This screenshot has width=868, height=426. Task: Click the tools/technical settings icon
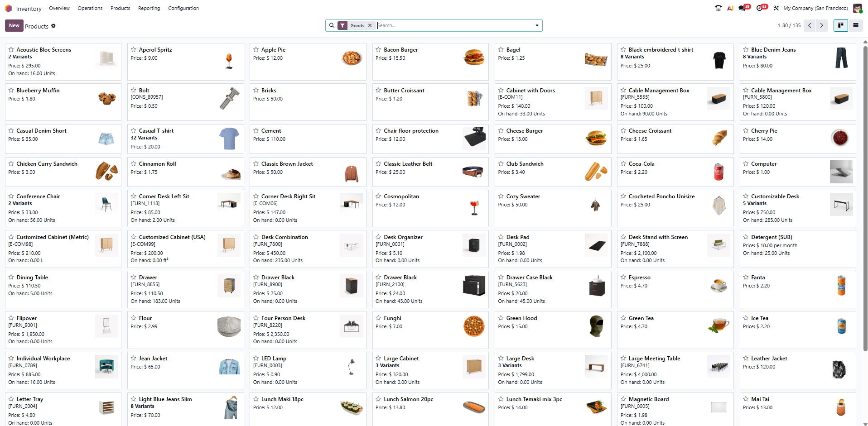pyautogui.click(x=776, y=8)
